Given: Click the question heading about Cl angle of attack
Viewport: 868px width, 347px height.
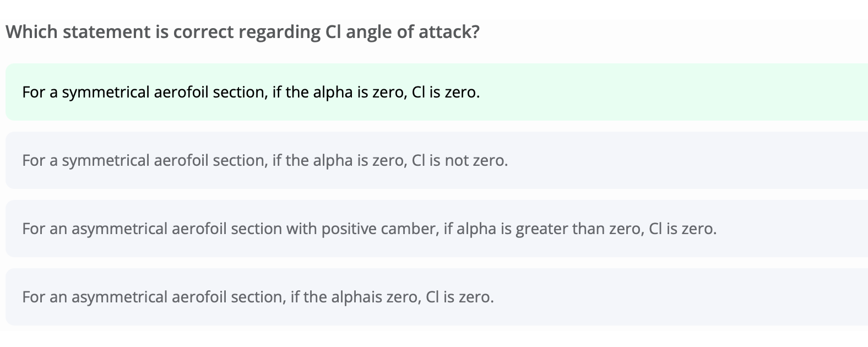Looking at the screenshot, I should coord(242,32).
